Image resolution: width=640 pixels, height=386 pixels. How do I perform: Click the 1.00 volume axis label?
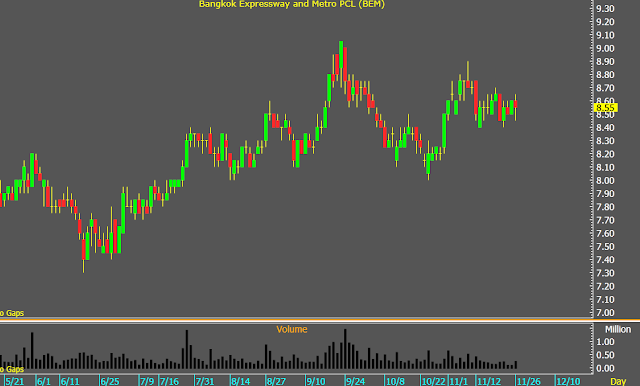(605, 342)
